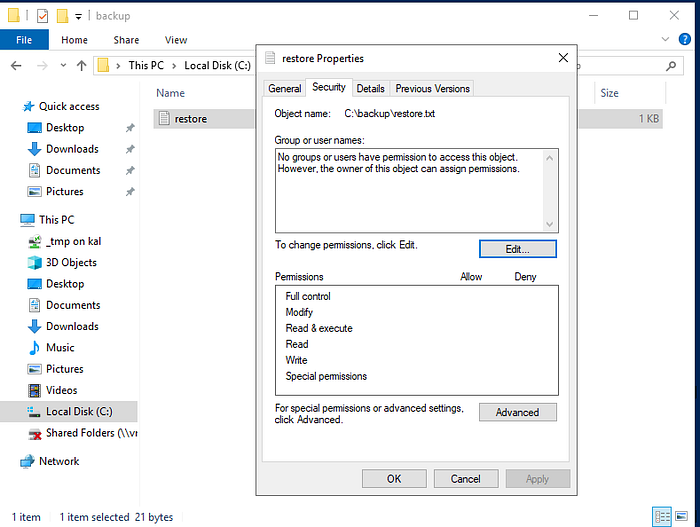The height and width of the screenshot is (527, 700).
Task: Expand the chevron after This PC breadcrumb
Action: 174,66
